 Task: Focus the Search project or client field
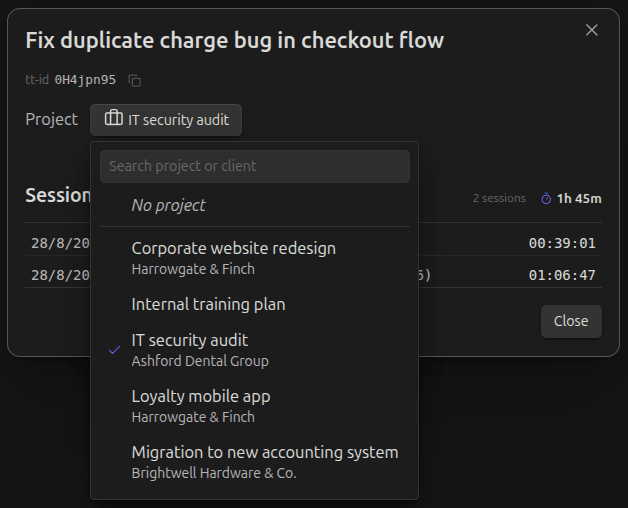point(255,166)
